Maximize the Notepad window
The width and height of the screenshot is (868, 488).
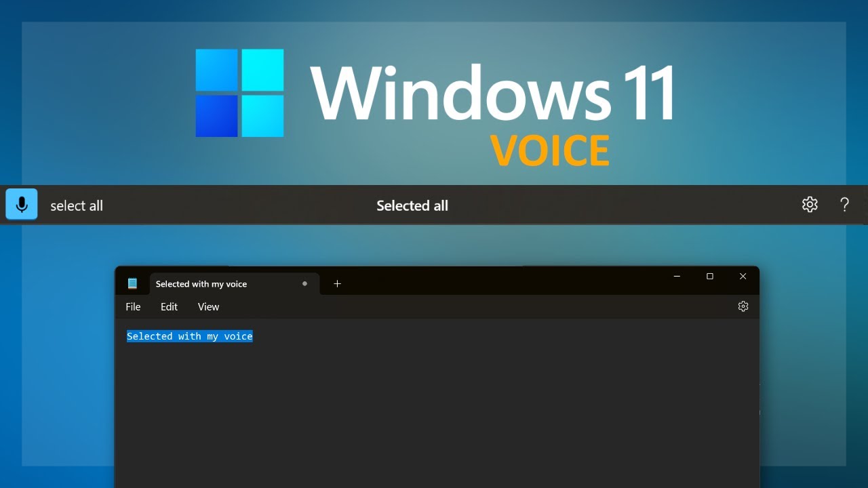tap(710, 277)
